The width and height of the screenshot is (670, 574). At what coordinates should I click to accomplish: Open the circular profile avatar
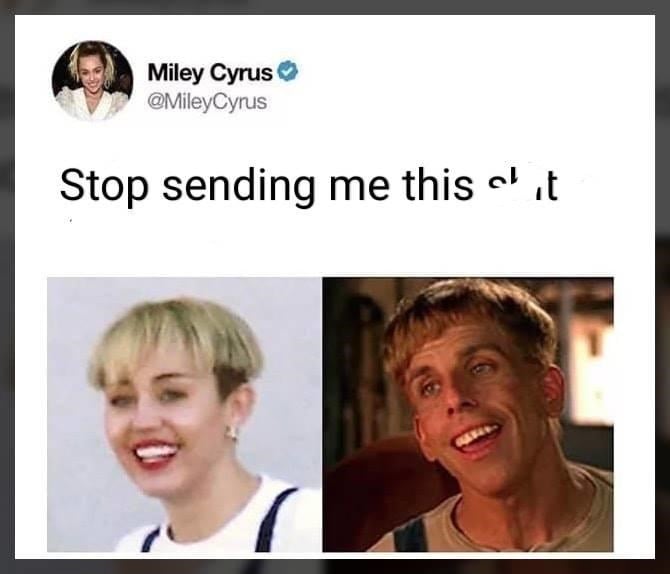(x=92, y=81)
